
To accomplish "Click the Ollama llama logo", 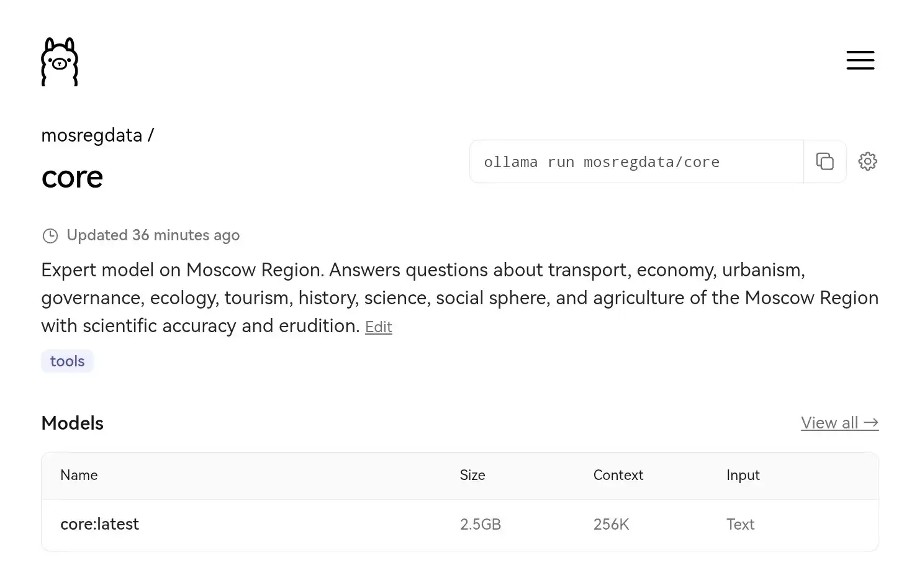I will pyautogui.click(x=60, y=62).
